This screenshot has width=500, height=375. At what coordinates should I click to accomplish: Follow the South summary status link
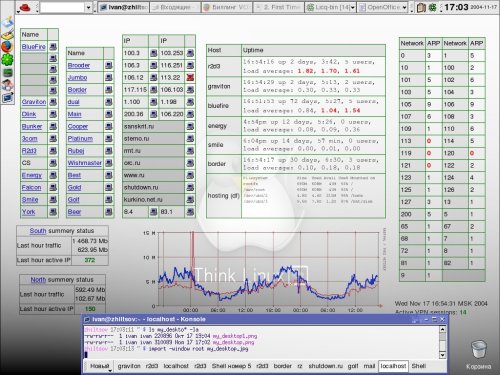point(38,231)
